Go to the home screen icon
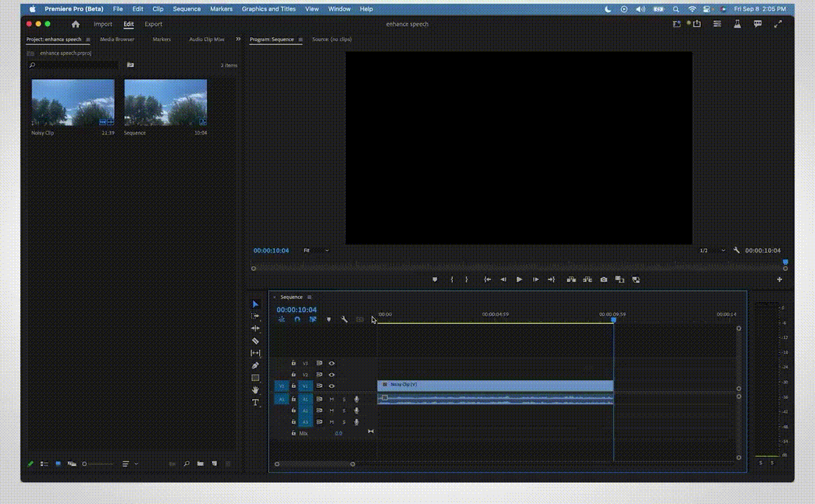This screenshot has width=815, height=504. pos(76,24)
